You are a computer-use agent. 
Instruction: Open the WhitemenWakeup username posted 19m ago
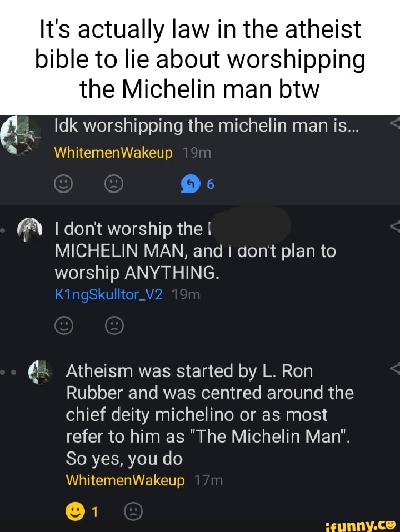113,153
